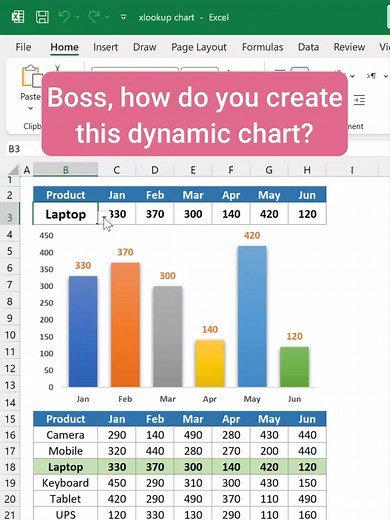This screenshot has width=390, height=520.
Task: Open the Redo history dropdown arrow
Action: pos(107,17)
